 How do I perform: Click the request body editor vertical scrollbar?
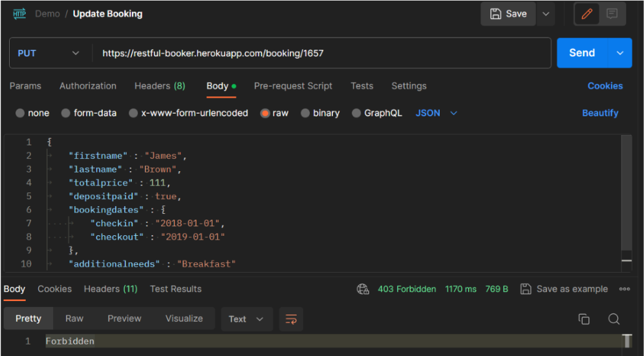coord(627,192)
